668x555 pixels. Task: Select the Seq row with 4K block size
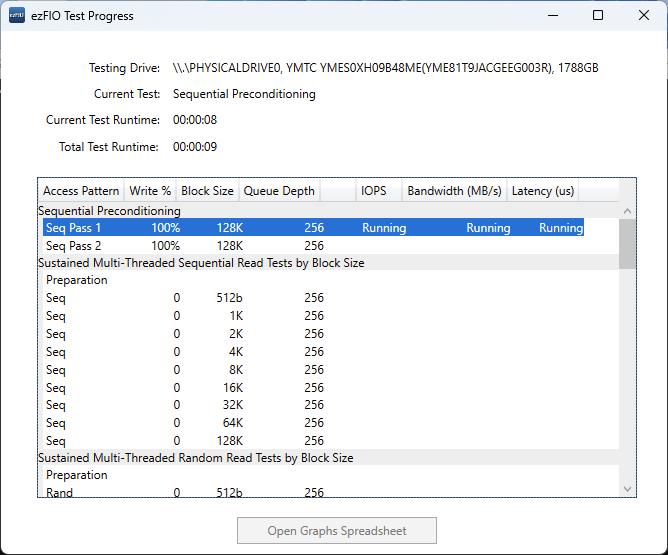point(313,352)
